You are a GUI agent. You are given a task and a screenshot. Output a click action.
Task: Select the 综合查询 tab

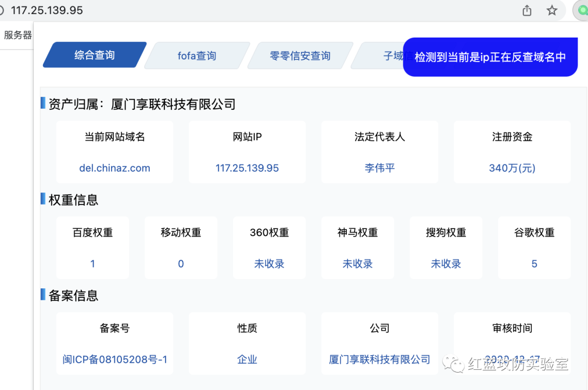(x=95, y=55)
